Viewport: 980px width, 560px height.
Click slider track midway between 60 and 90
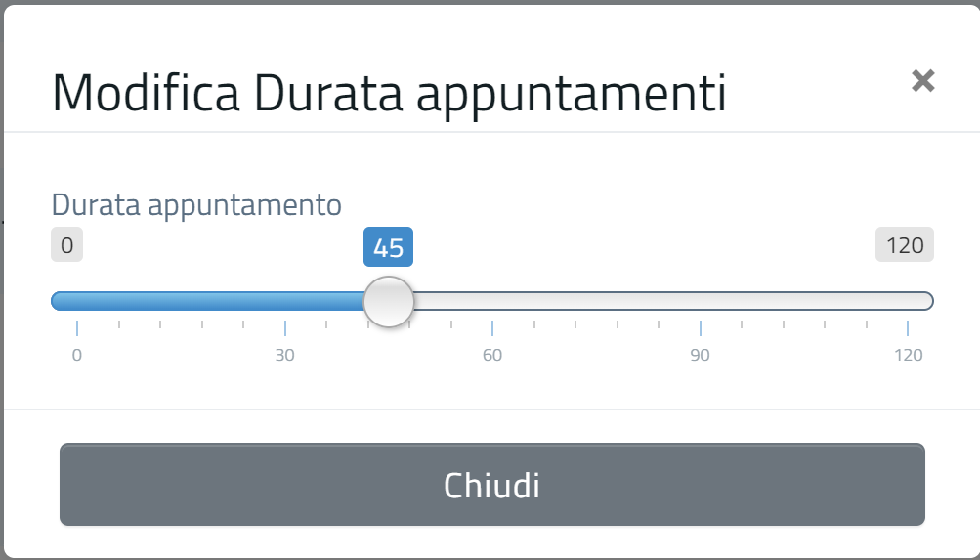(596, 301)
